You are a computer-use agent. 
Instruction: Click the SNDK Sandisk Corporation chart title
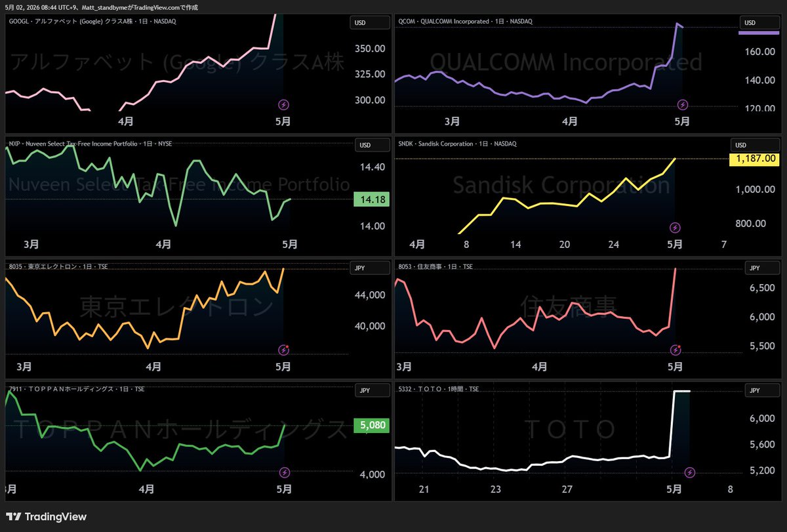(x=457, y=144)
